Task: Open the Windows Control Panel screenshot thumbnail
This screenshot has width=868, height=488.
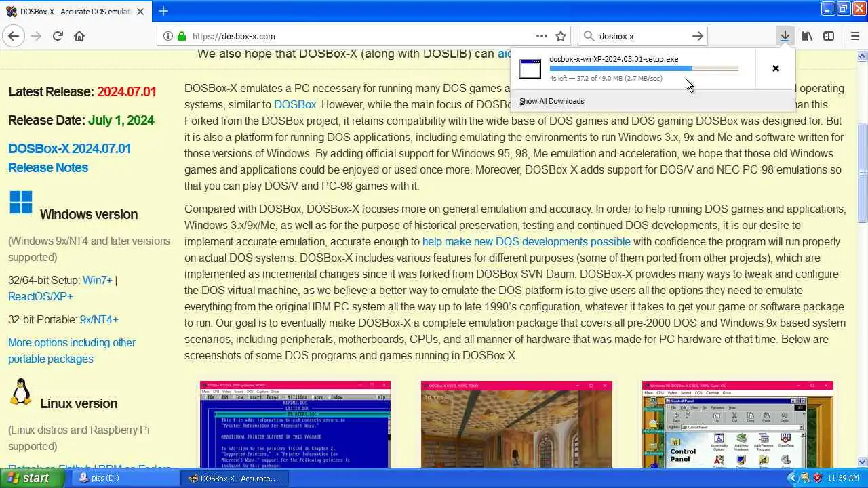Action: tap(738, 424)
